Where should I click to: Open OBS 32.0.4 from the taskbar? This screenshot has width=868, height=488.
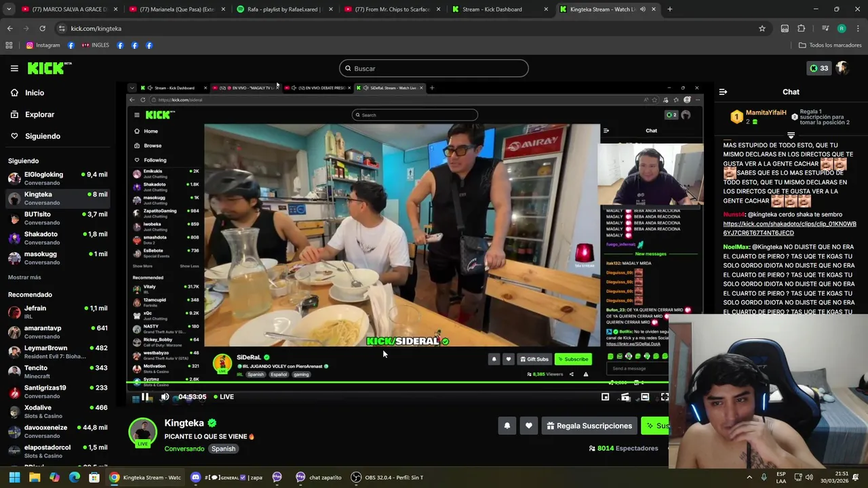387,477
